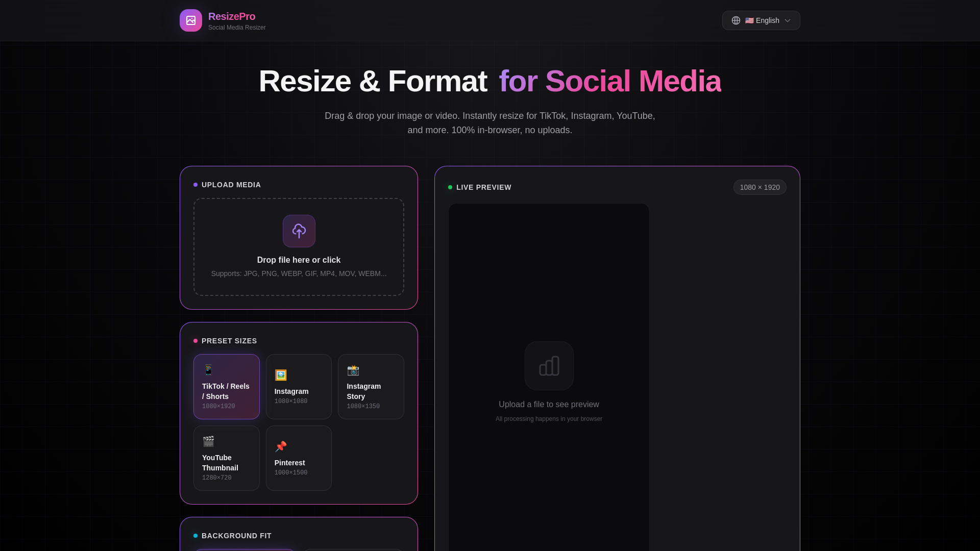Click the 'LIVE PREVIEW' heading
The image size is (980, 551).
pyautogui.click(x=484, y=187)
